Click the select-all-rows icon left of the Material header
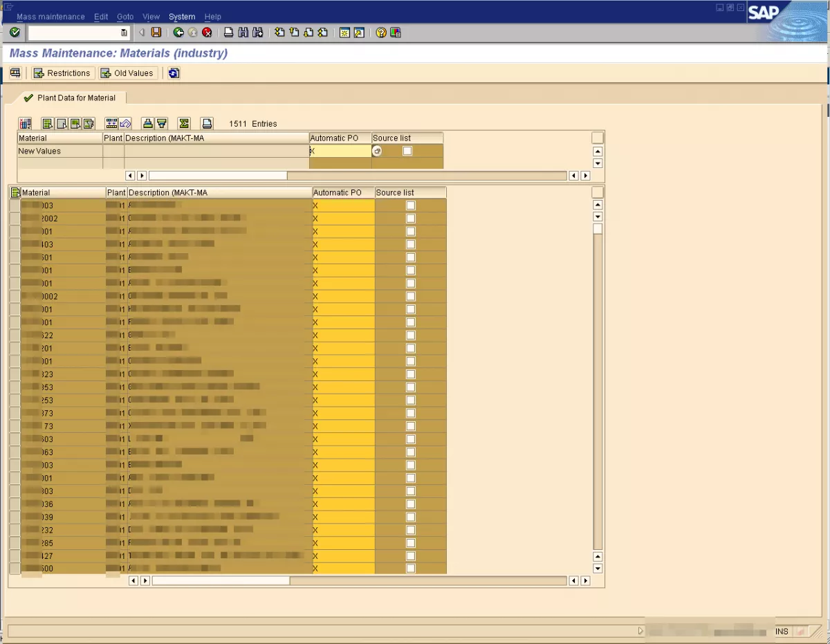830x644 pixels. 15,193
